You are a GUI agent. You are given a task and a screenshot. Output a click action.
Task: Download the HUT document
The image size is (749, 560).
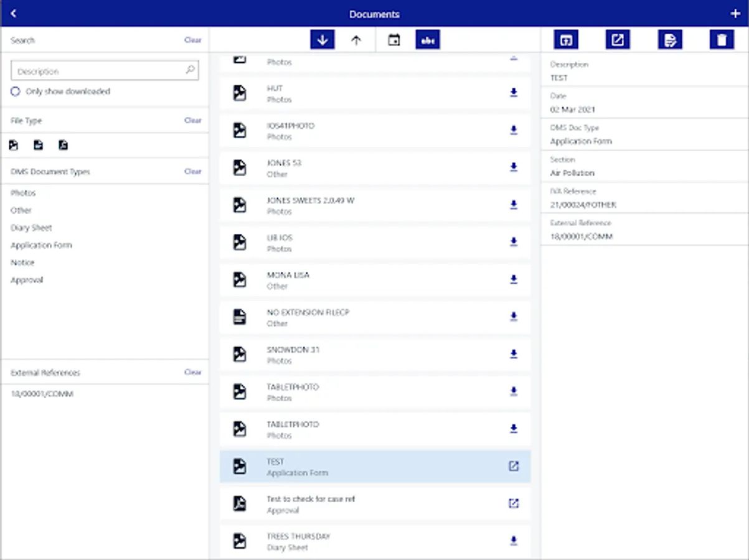(514, 93)
